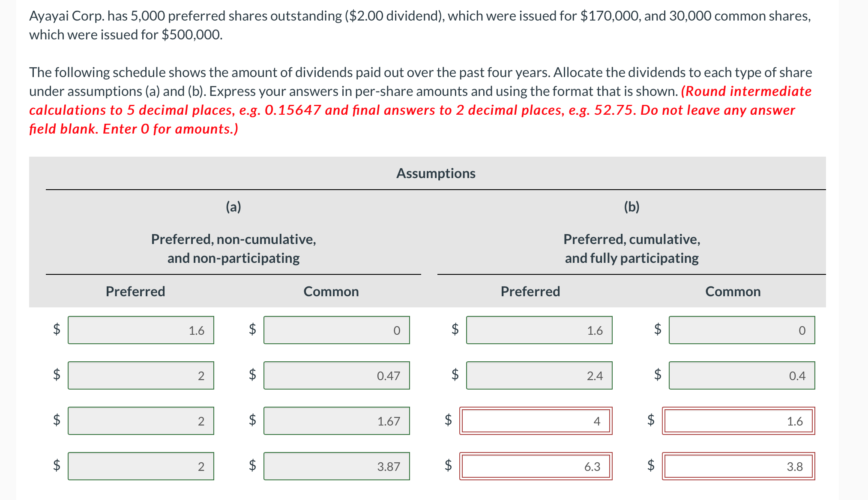The height and width of the screenshot is (500, 868).
Task: Click the (b) assumption label
Action: point(632,207)
